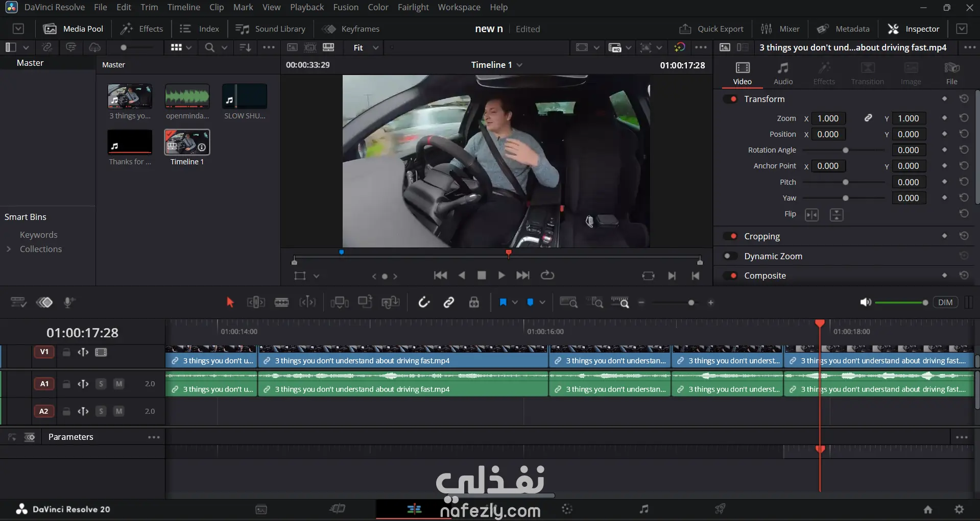The width and height of the screenshot is (980, 521).
Task: Open the Metadata panel
Action: click(x=843, y=29)
